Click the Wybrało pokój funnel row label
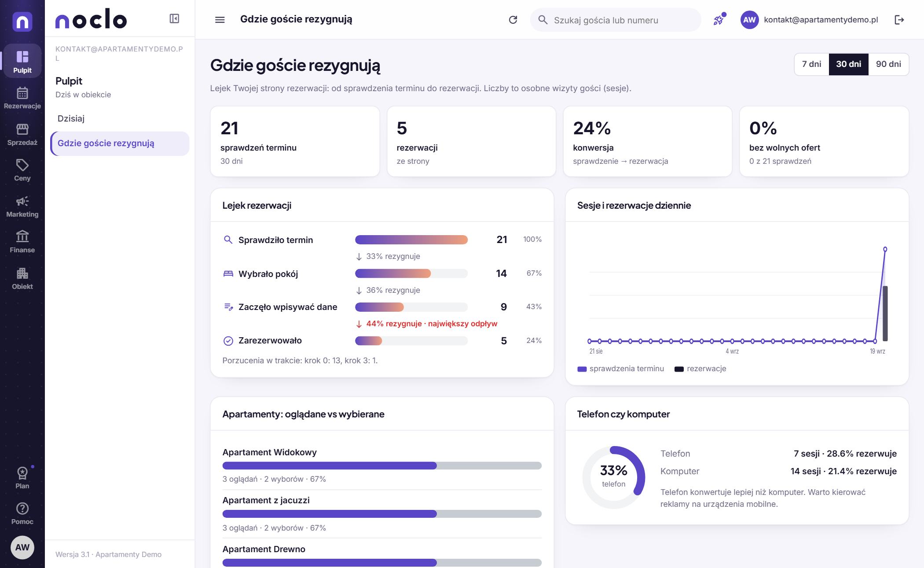The width and height of the screenshot is (924, 568). pyautogui.click(x=268, y=274)
